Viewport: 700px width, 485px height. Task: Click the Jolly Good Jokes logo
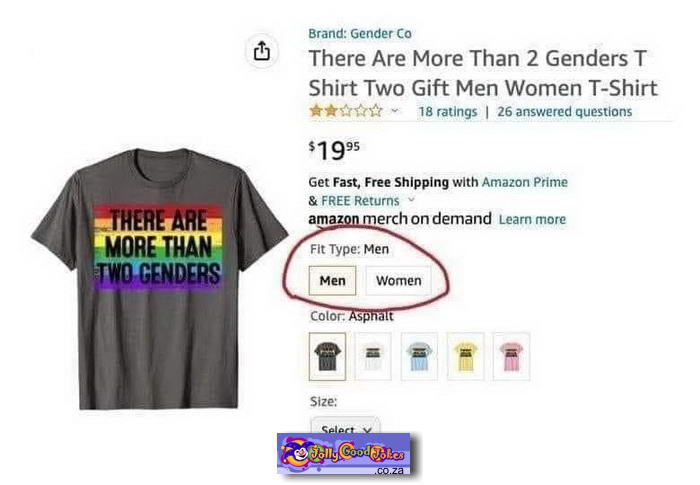(344, 453)
